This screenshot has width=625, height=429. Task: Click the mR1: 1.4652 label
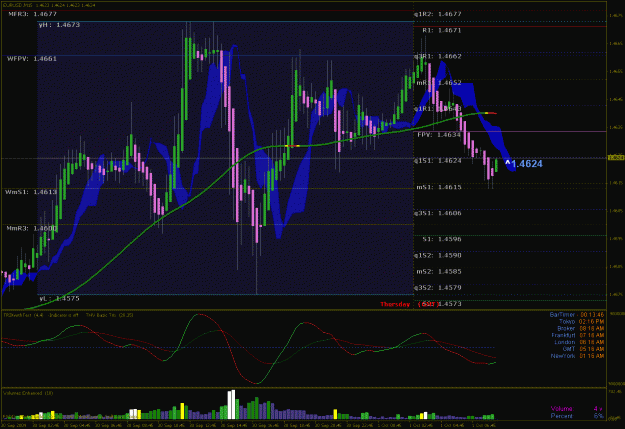(x=439, y=83)
